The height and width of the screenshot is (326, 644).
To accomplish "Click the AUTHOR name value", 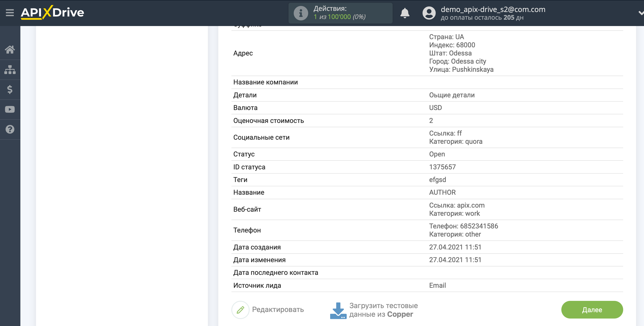I will (442, 192).
